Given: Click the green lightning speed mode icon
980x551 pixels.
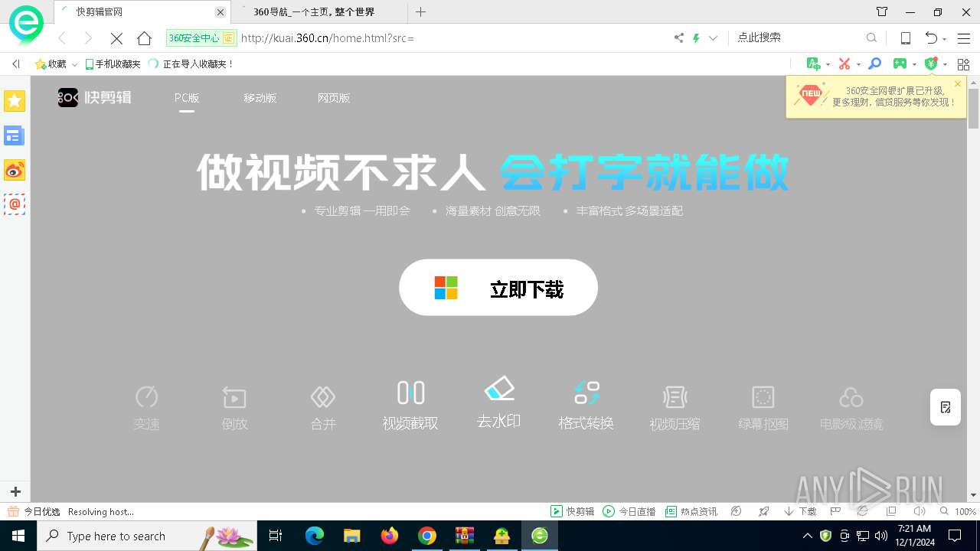Looking at the screenshot, I should click(x=697, y=37).
